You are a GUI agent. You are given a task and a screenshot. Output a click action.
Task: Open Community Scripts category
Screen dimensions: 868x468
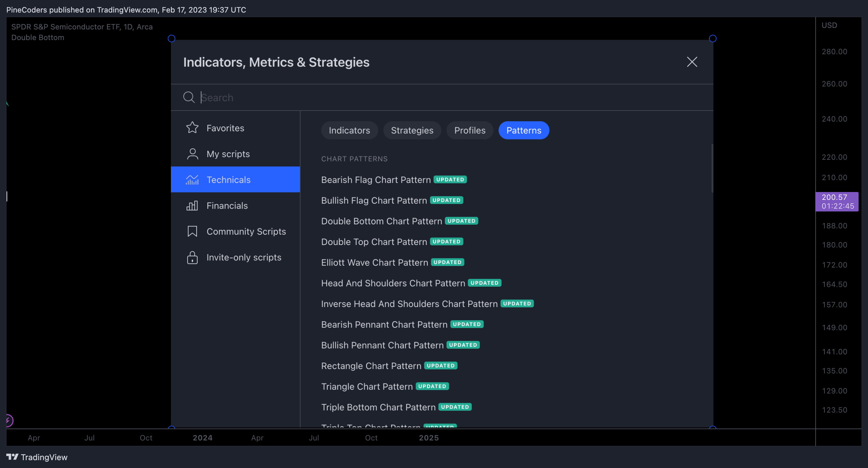[236, 231]
